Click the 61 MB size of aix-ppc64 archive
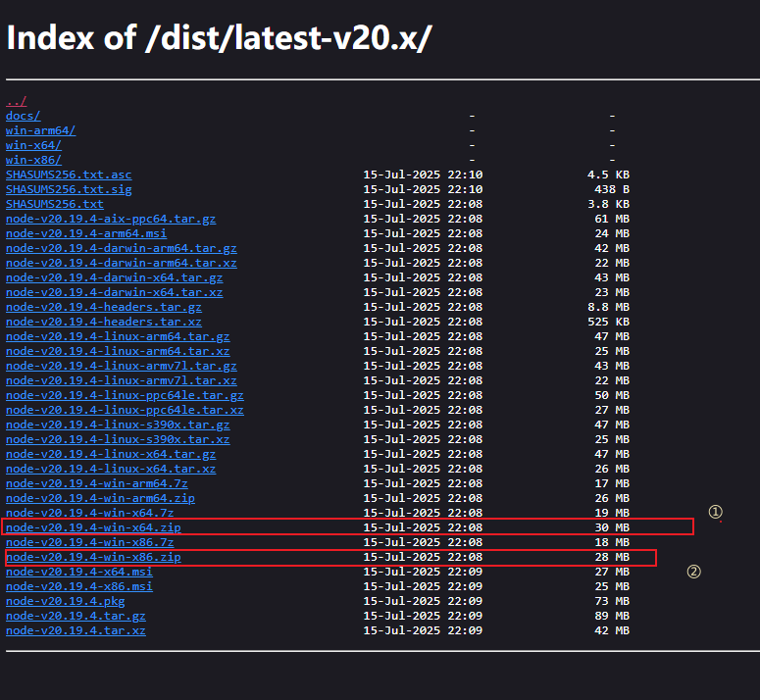The width and height of the screenshot is (760, 700). pos(612,219)
